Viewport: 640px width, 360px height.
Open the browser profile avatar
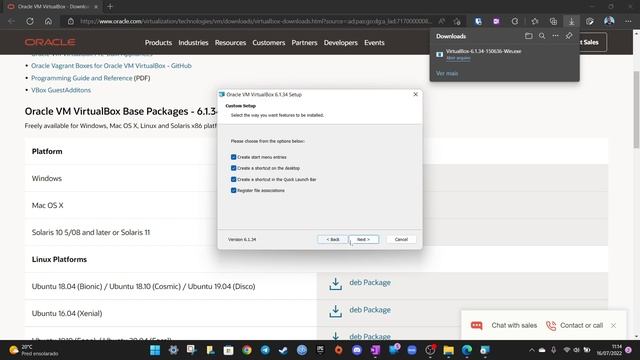pyautogui.click(x=609, y=21)
